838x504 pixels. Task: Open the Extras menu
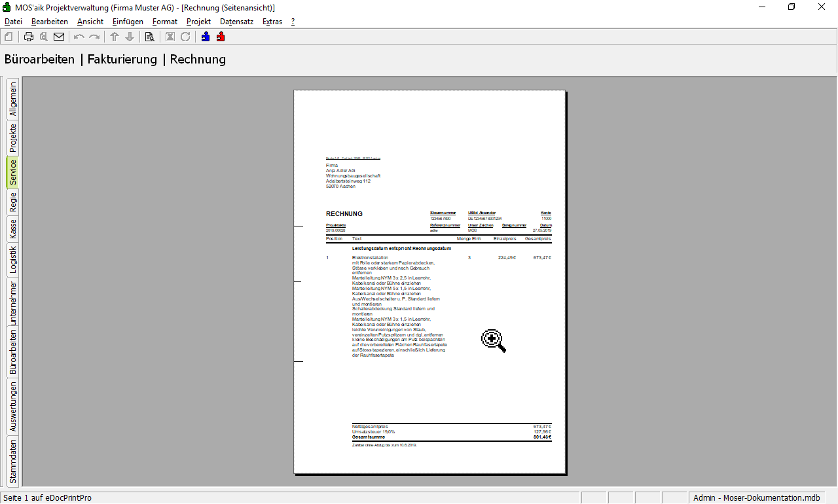point(272,22)
